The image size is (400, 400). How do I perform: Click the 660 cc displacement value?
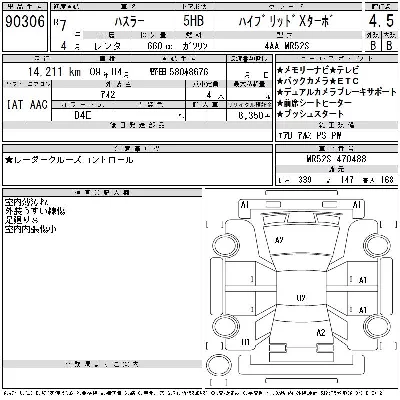[x=159, y=46]
